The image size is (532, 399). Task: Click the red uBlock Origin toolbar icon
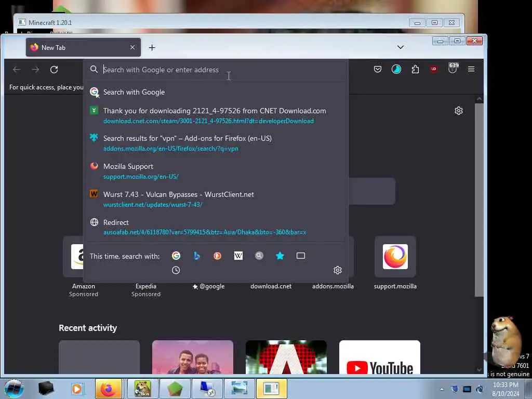(434, 69)
